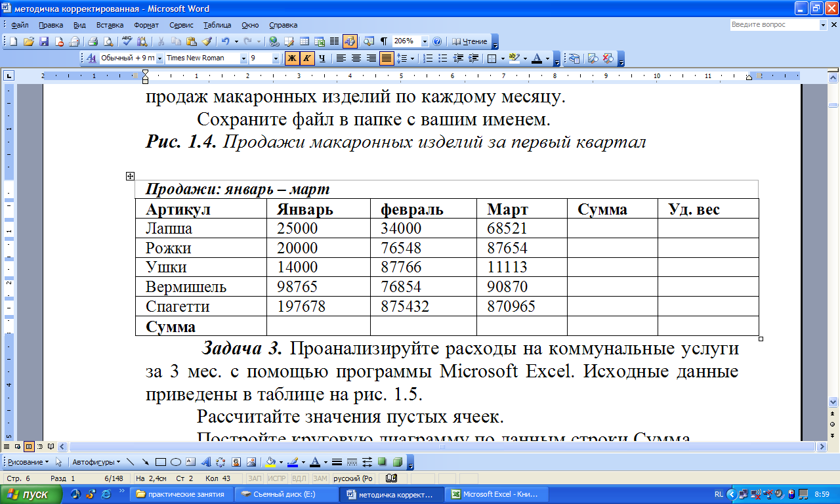
Task: Select the Oval drawing tool
Action: click(175, 461)
